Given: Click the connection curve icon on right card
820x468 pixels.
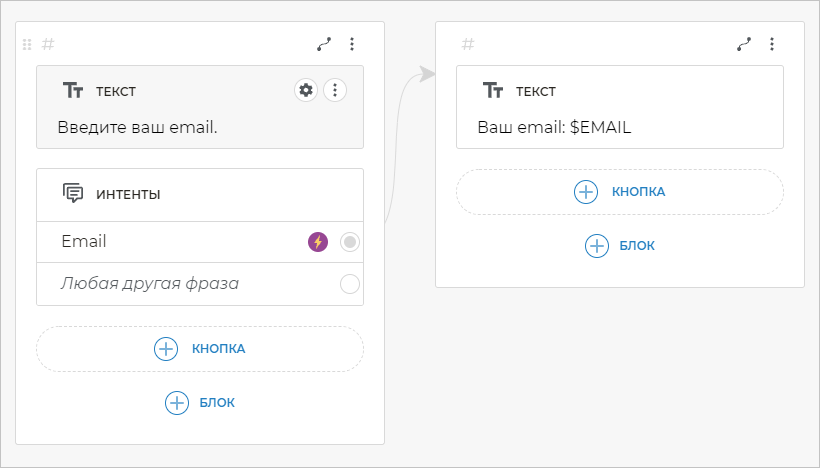Looking at the screenshot, I should [x=744, y=44].
